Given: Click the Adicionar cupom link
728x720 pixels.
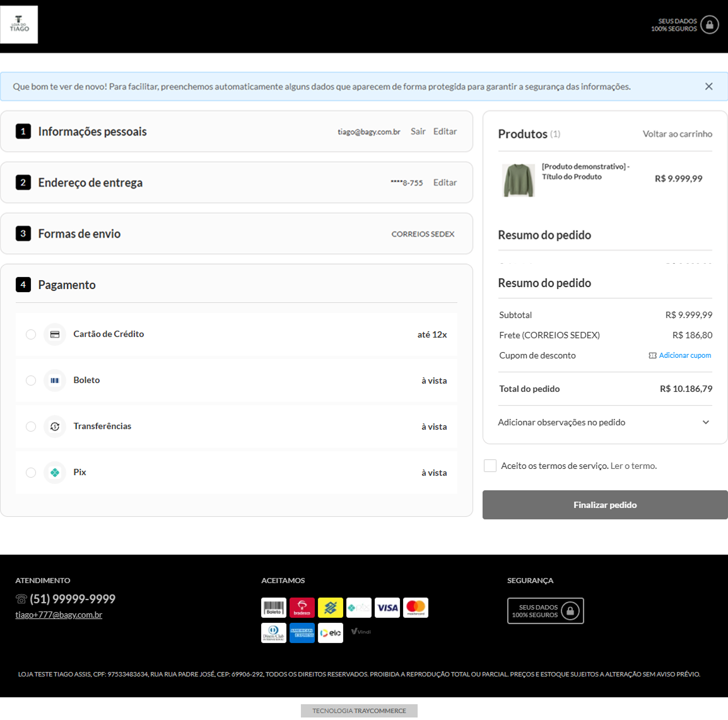Looking at the screenshot, I should [x=684, y=355].
